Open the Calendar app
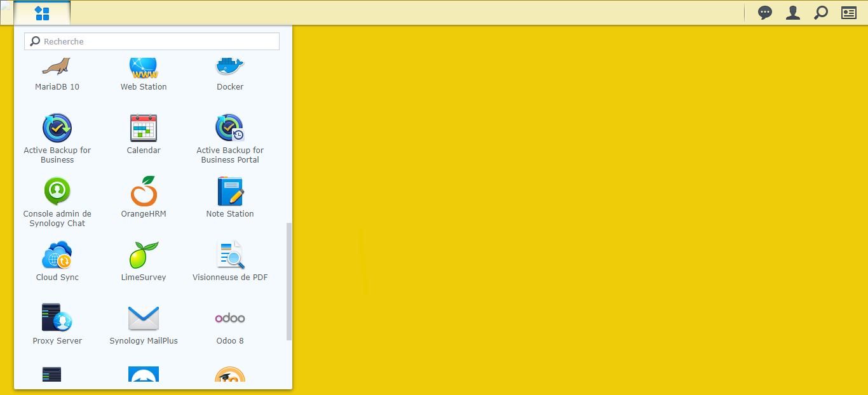The image size is (868, 395). pyautogui.click(x=144, y=135)
